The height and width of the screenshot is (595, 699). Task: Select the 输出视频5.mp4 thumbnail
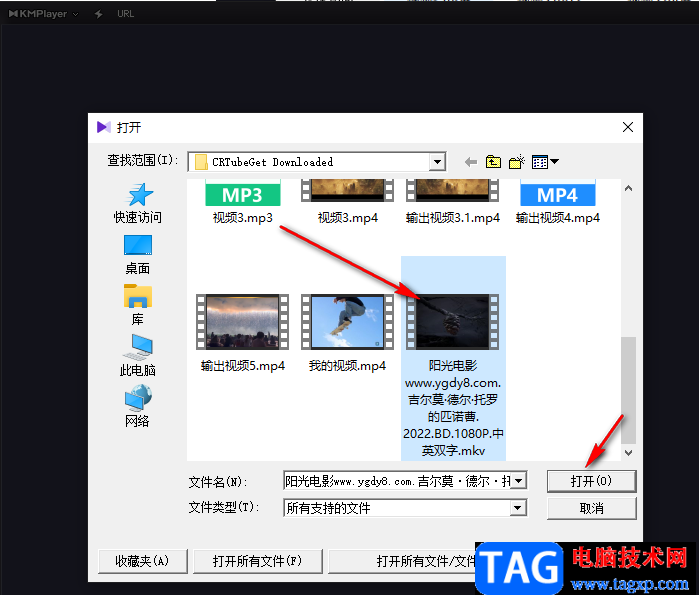pos(243,321)
